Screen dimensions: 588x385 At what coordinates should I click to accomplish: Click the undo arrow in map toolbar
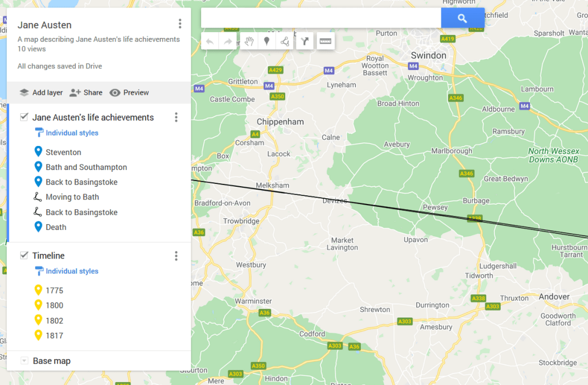[x=210, y=41]
